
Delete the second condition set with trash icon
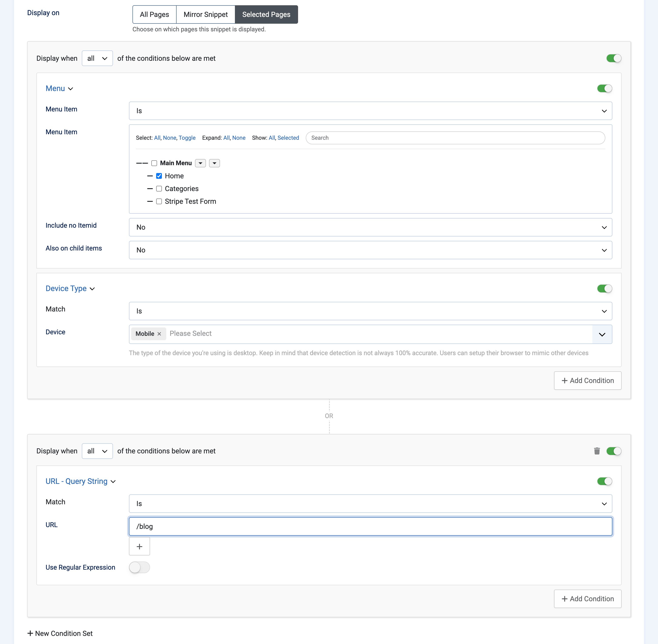[597, 451]
